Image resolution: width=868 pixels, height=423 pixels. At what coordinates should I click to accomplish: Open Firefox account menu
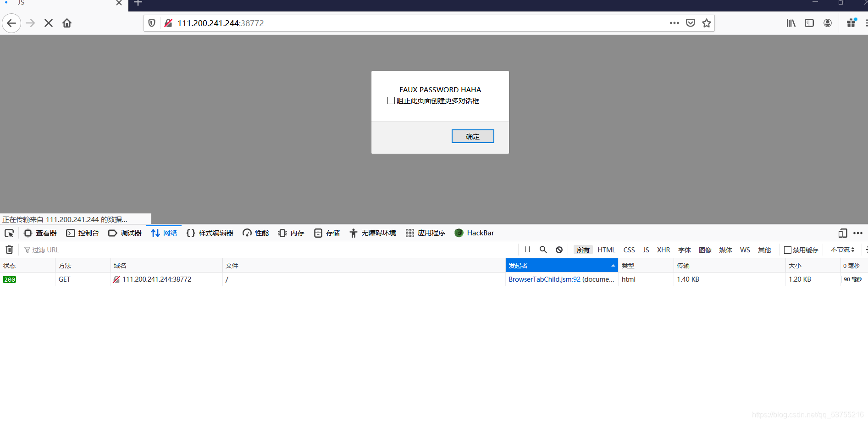(828, 23)
